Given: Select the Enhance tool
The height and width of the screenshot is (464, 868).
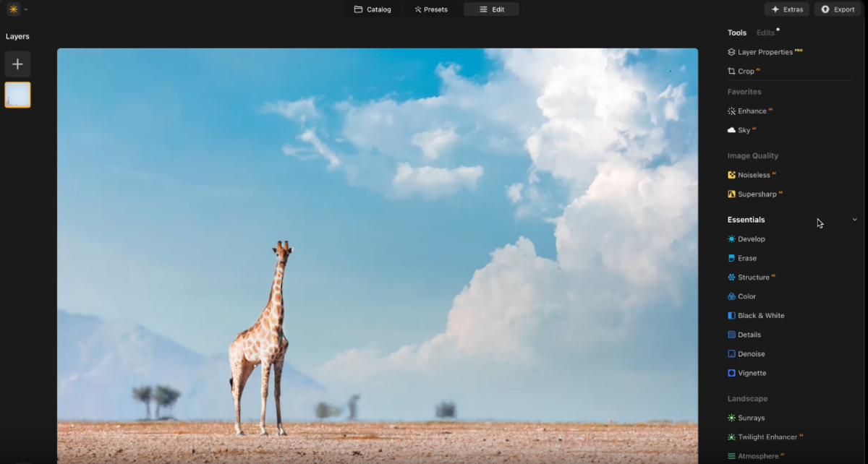Looking at the screenshot, I should click(751, 111).
